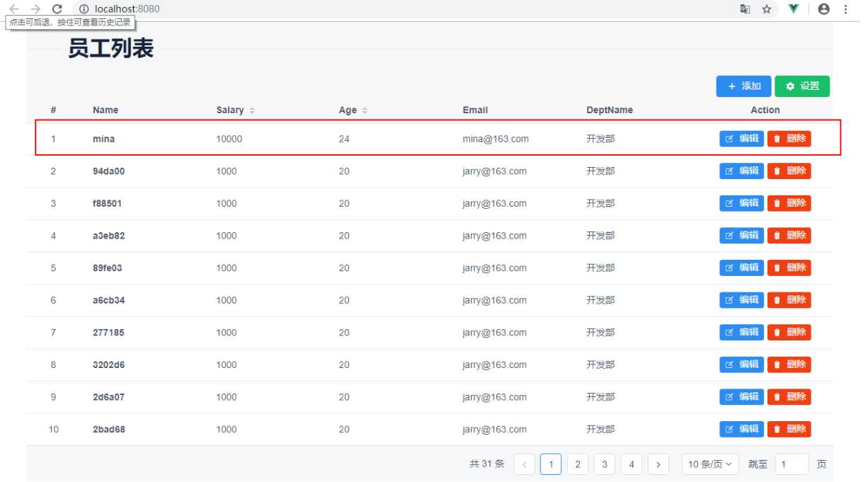Bookmark this page with the star icon

click(x=767, y=9)
